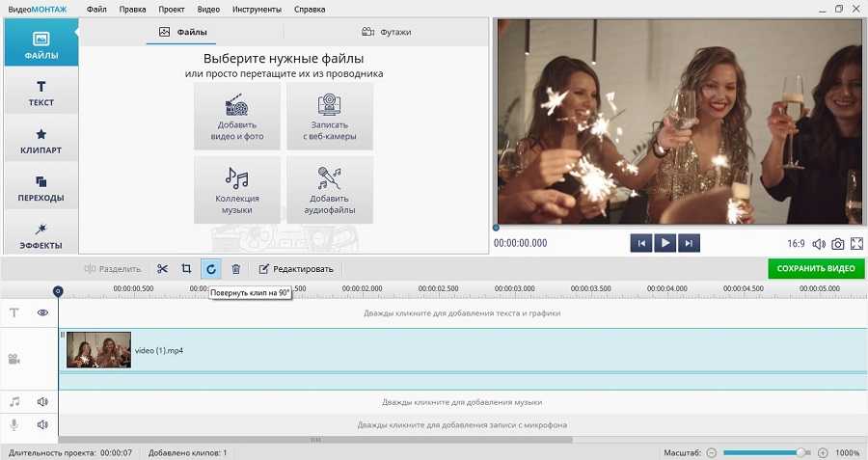Take a snapshot with the camera icon
The image size is (868, 460).
(838, 244)
